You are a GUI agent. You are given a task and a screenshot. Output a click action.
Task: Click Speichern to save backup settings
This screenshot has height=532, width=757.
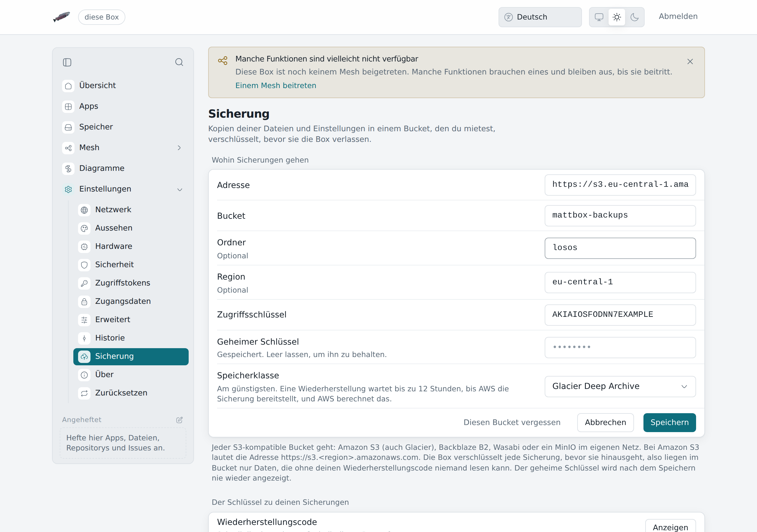[x=670, y=422]
